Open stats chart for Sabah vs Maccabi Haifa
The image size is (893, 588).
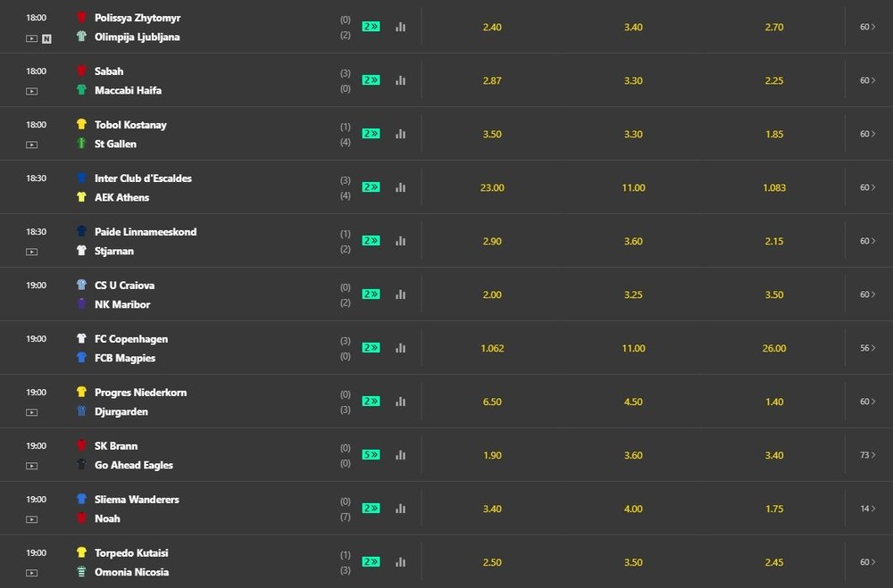click(401, 80)
